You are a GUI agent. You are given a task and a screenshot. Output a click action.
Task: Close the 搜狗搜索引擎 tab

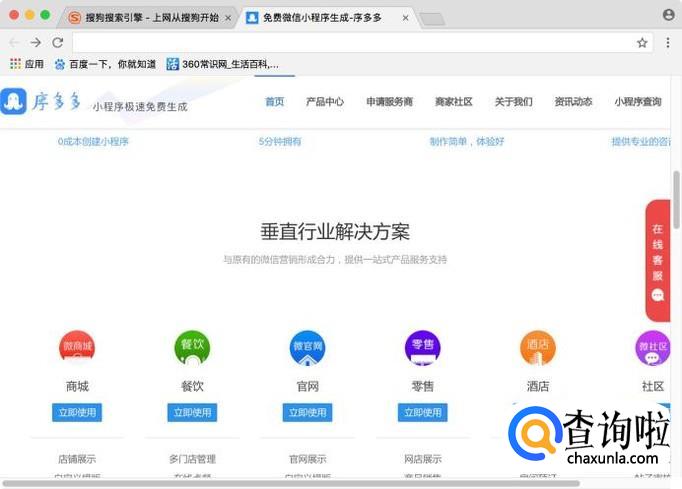[227, 18]
